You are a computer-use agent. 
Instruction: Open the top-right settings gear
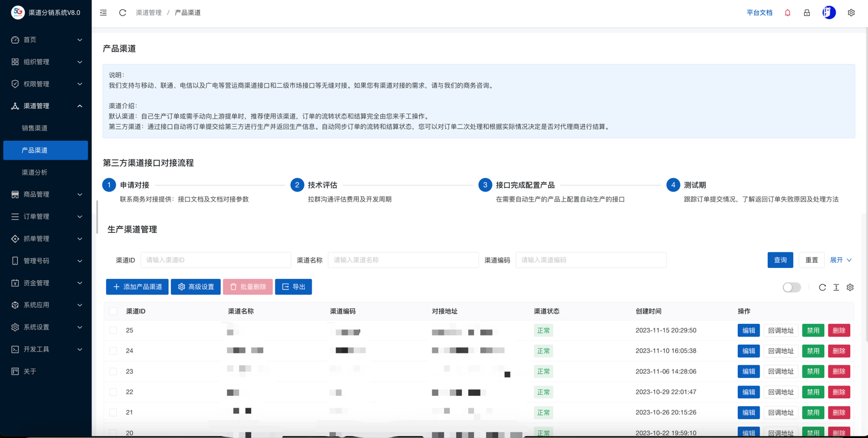(851, 13)
